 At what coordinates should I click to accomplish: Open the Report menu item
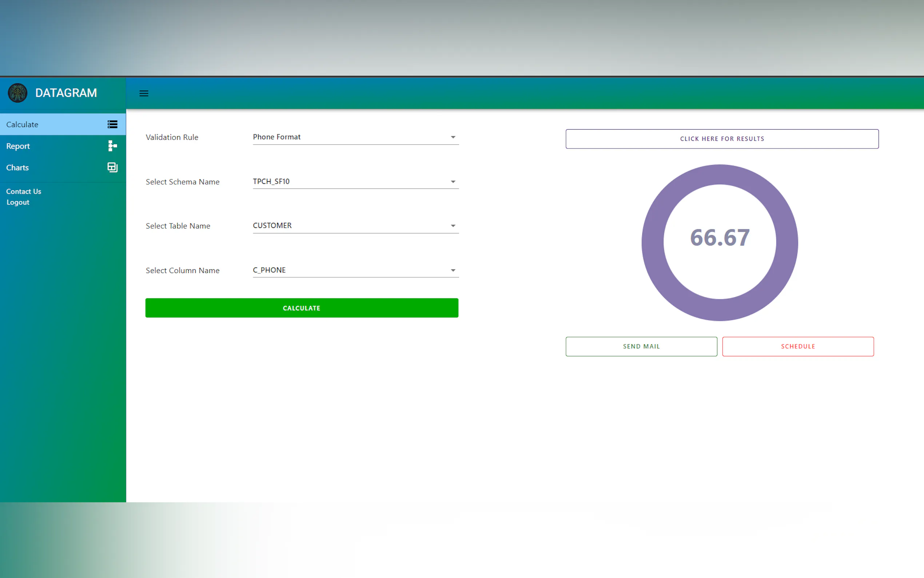coord(18,146)
